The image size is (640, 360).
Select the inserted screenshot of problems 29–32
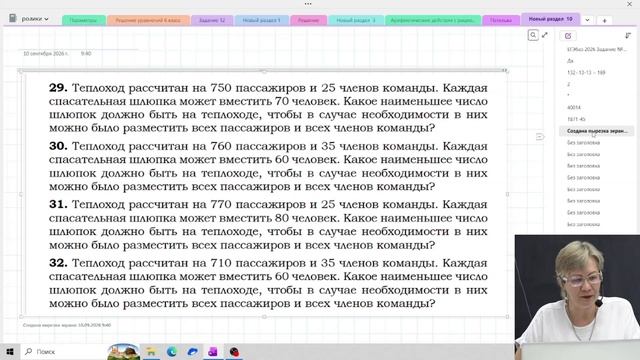pos(264,194)
